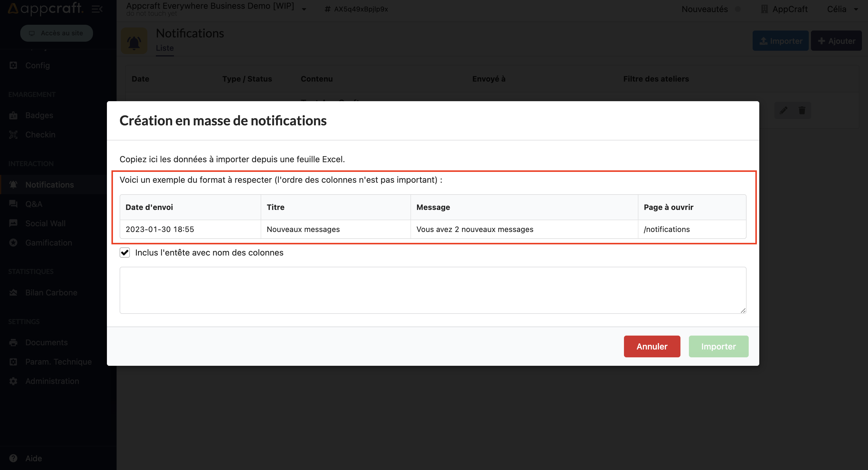Image resolution: width=868 pixels, height=470 pixels.
Task: Open Checkin in the sidebar
Action: coord(40,134)
